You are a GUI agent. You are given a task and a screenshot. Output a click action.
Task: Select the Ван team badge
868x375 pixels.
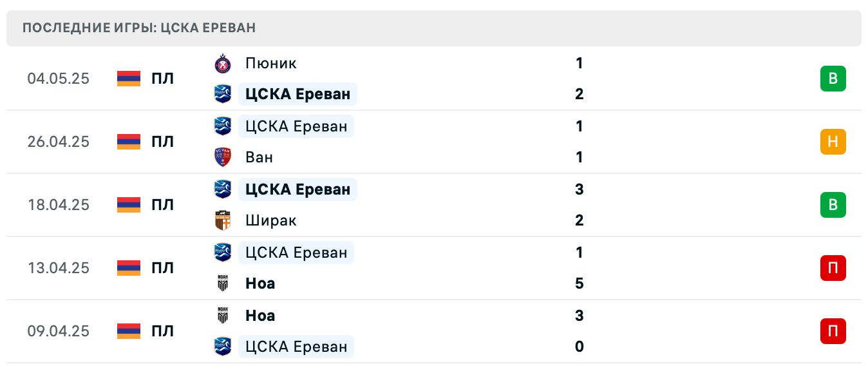coord(222,157)
